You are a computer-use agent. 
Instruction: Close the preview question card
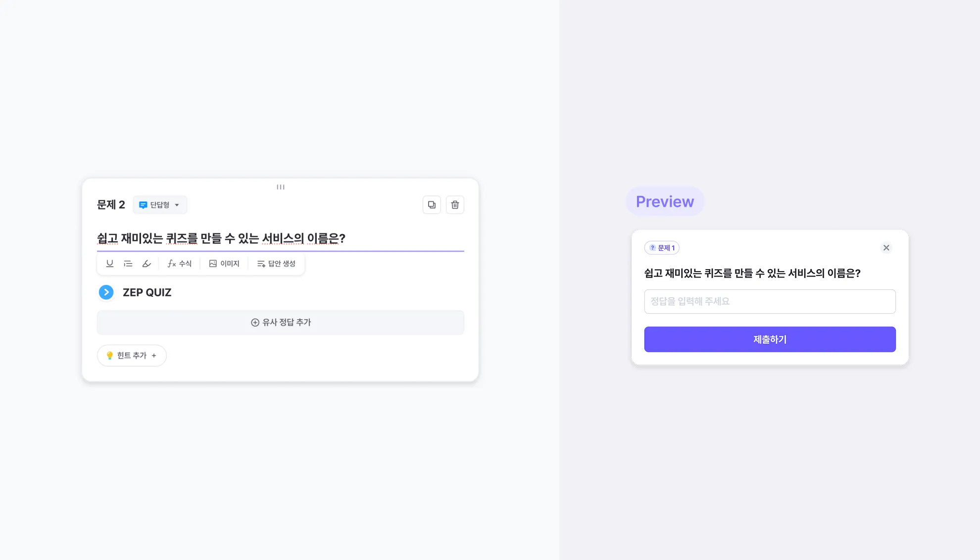pos(886,248)
